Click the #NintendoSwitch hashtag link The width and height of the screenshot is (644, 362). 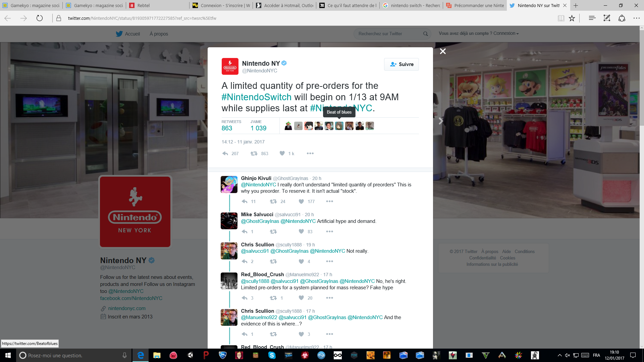256,97
